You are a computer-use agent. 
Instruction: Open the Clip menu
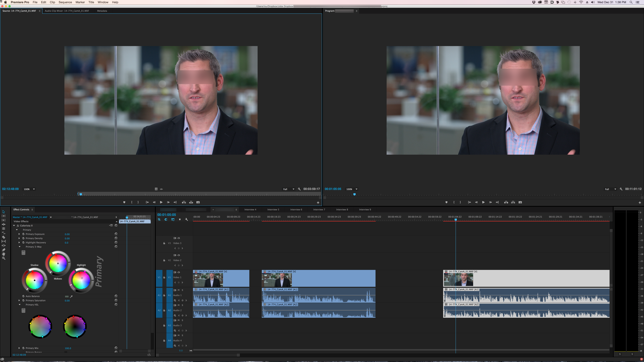tap(52, 2)
